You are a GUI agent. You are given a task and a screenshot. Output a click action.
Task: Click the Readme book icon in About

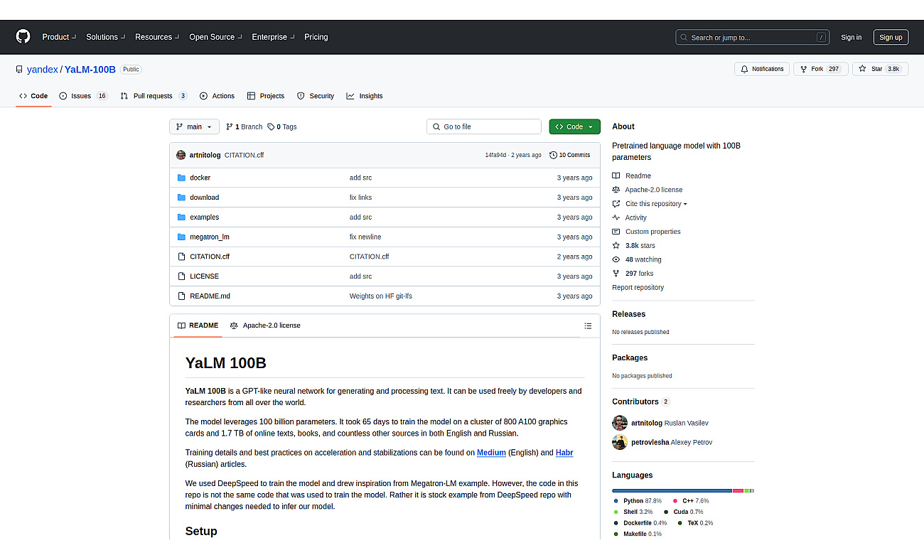pyautogui.click(x=616, y=176)
